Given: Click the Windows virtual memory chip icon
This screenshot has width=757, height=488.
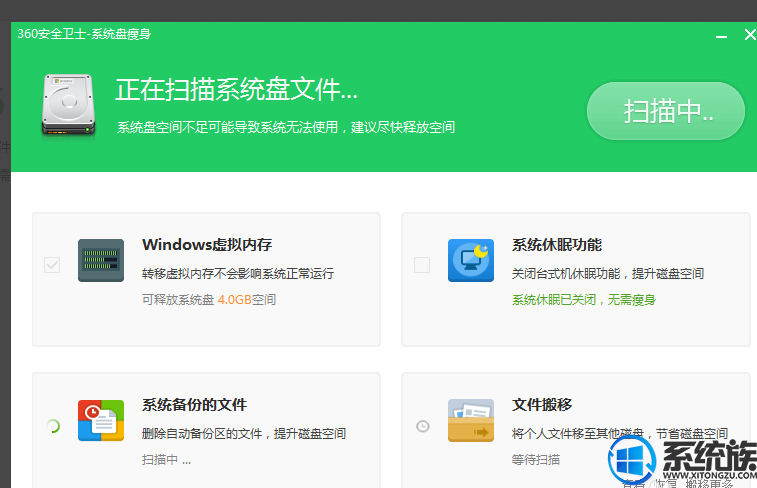Looking at the screenshot, I should pyautogui.click(x=101, y=260).
